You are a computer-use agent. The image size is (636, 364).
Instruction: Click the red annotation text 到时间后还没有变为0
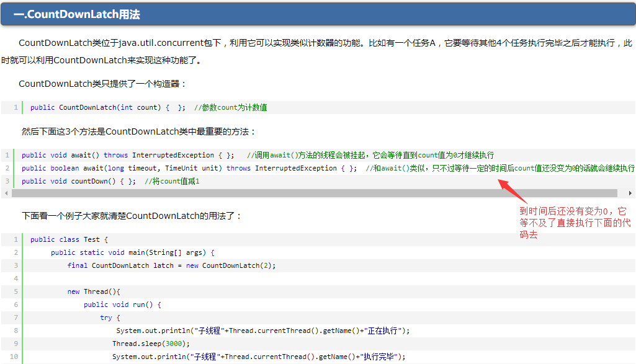point(575,223)
